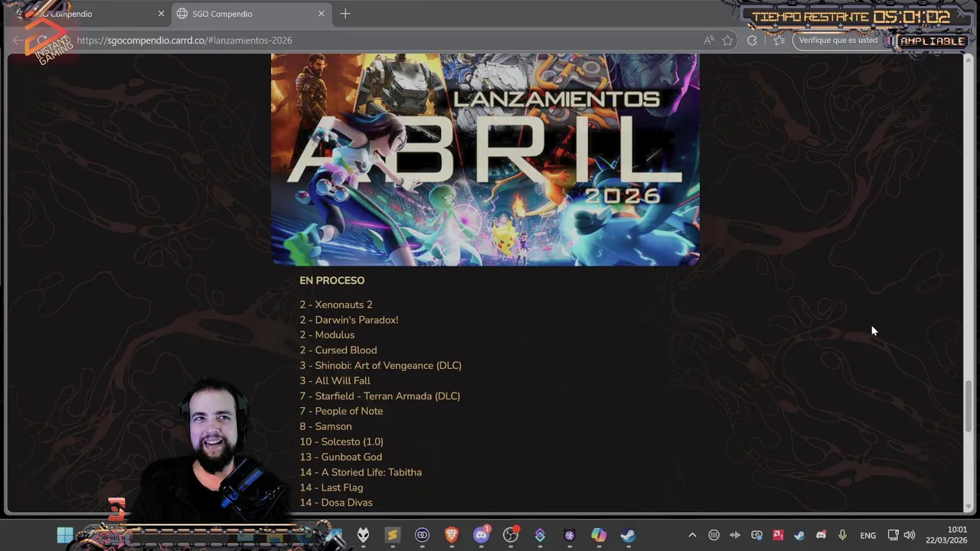Click the audio waveform icon in the tray
Image resolution: width=980 pixels, height=551 pixels.
(735, 535)
